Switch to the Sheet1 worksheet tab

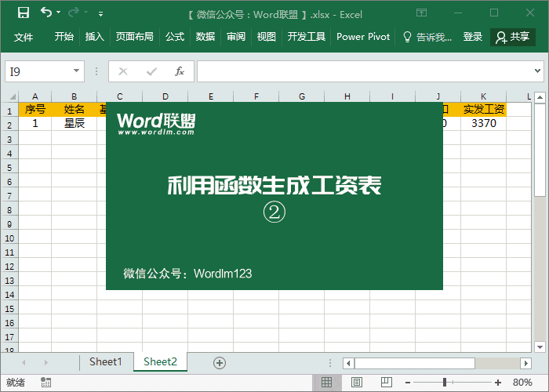pyautogui.click(x=105, y=362)
